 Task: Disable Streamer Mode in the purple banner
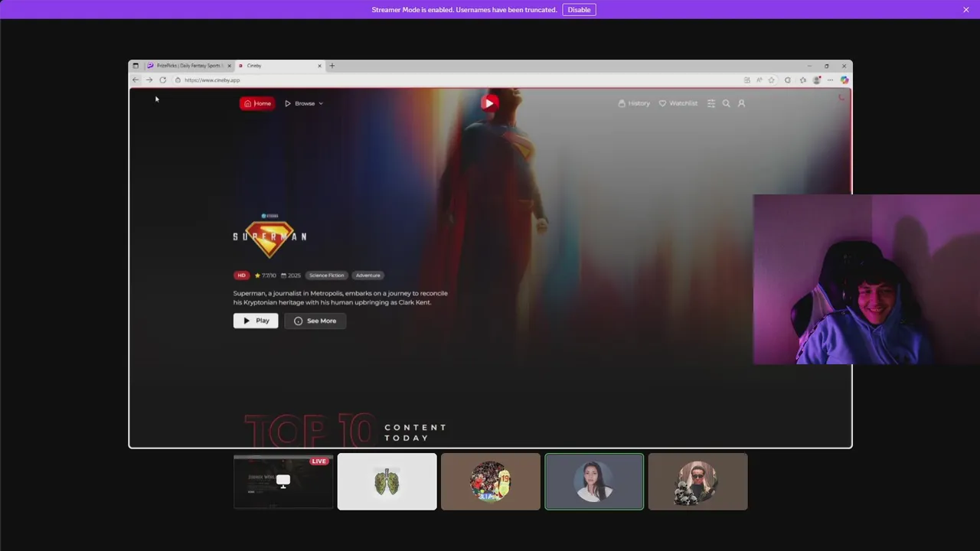(579, 10)
